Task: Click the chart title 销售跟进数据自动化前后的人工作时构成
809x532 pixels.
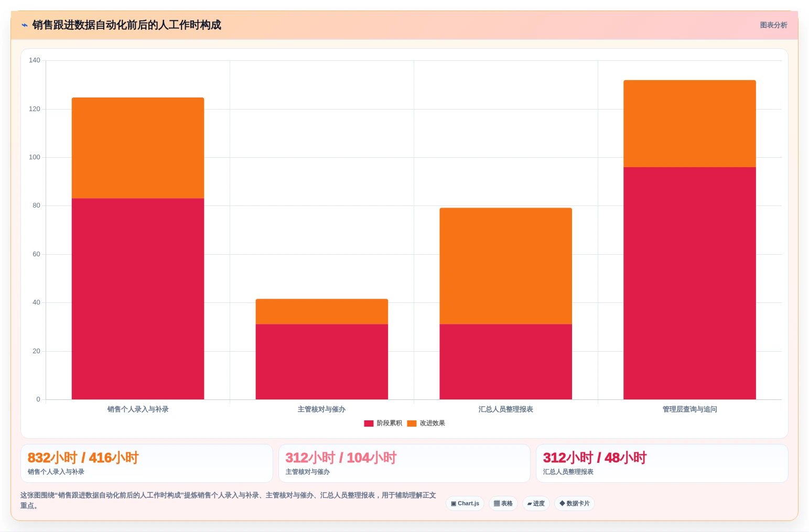Action: (127, 25)
